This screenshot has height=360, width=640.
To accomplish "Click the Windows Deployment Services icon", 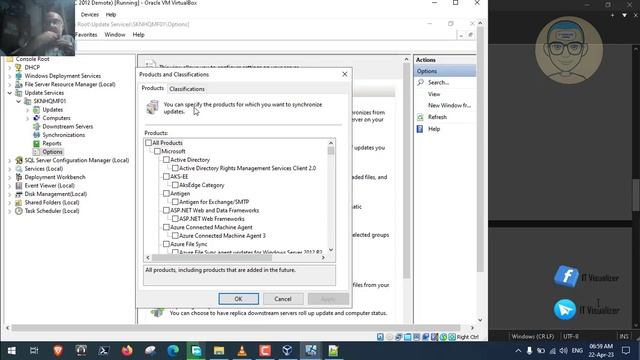I will 18,76.
